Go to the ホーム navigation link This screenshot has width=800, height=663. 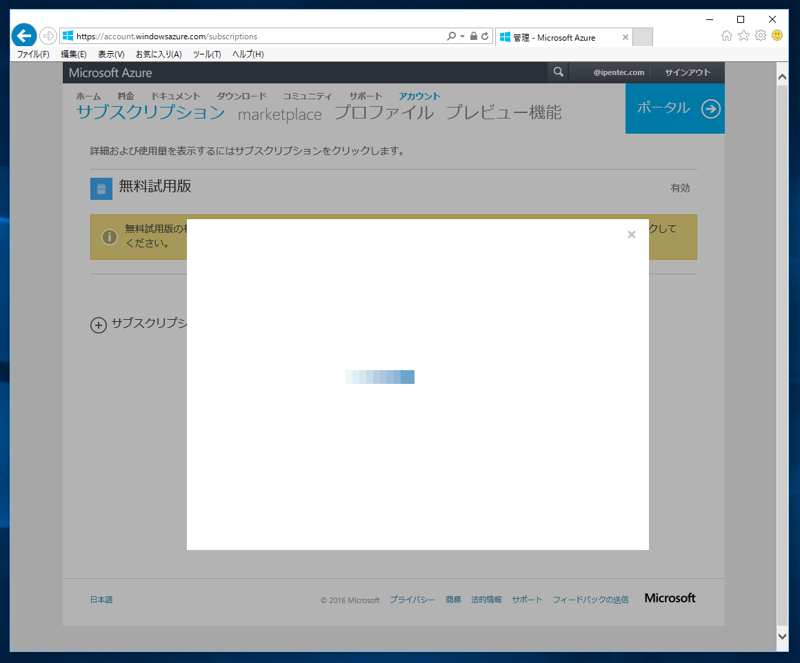(88, 96)
